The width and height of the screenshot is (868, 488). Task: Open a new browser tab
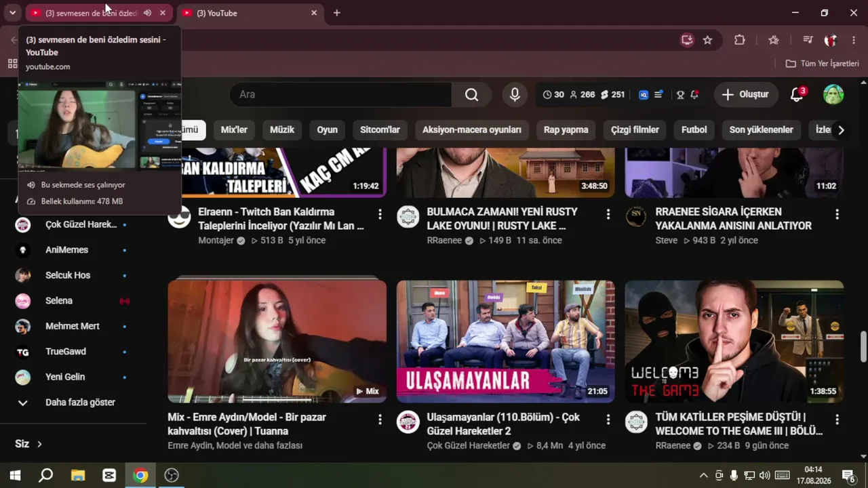click(337, 13)
